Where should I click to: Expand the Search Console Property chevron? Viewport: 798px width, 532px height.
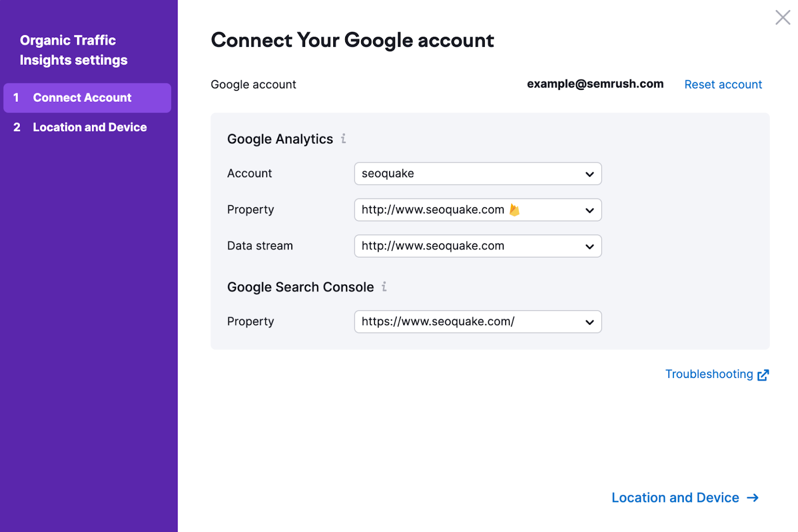point(590,322)
